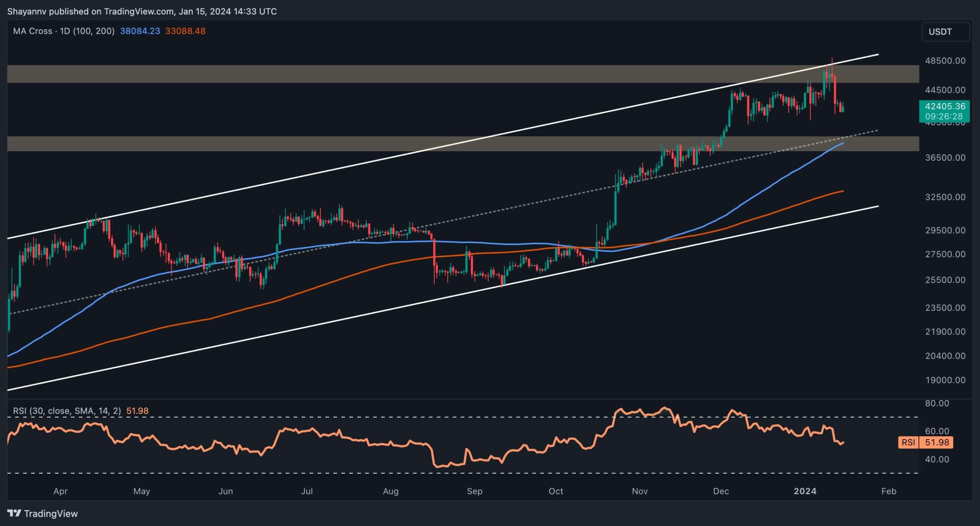Click the candle countdown 09:26:28
The width and height of the screenshot is (980, 526).
coord(944,116)
